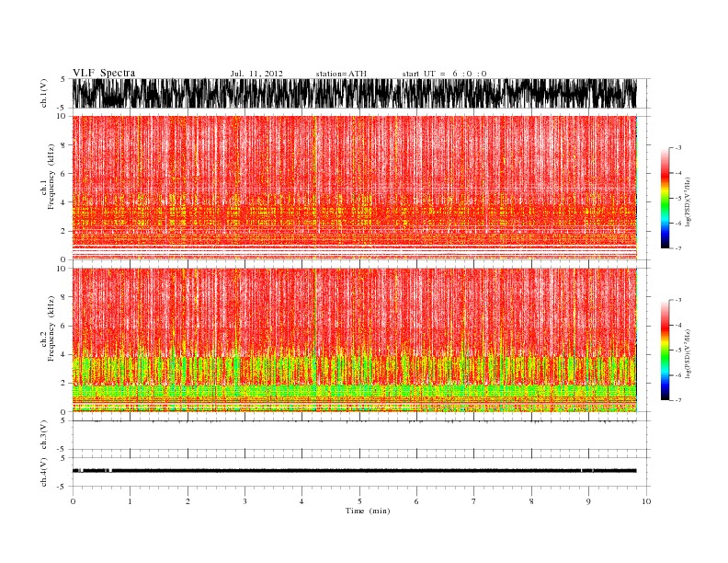This screenshot has height=563, width=728.
Task: Click the time axis tick label "3"
Action: point(245,501)
